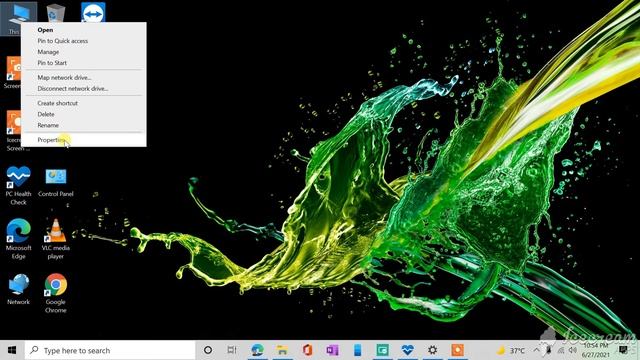640x360 pixels.
Task: Click Manage in the context menu
Action: (84, 52)
